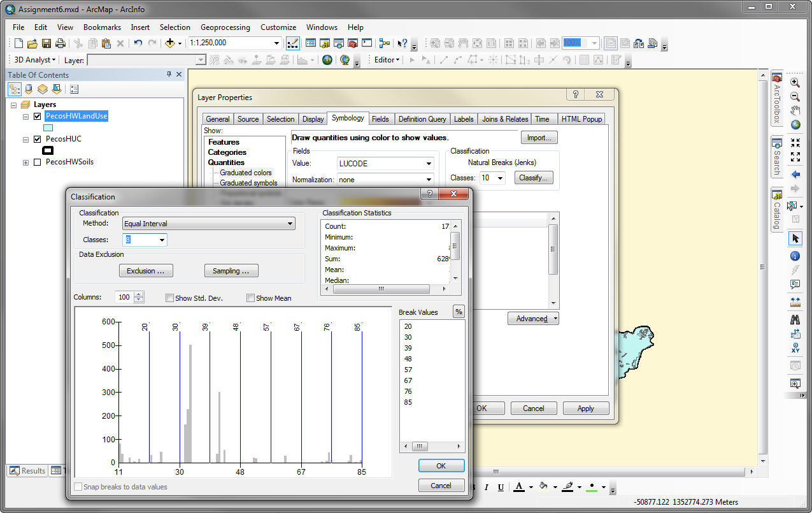Launch ArcGlobe from 3D Analyst toolbar
The image size is (812, 513).
(345, 60)
